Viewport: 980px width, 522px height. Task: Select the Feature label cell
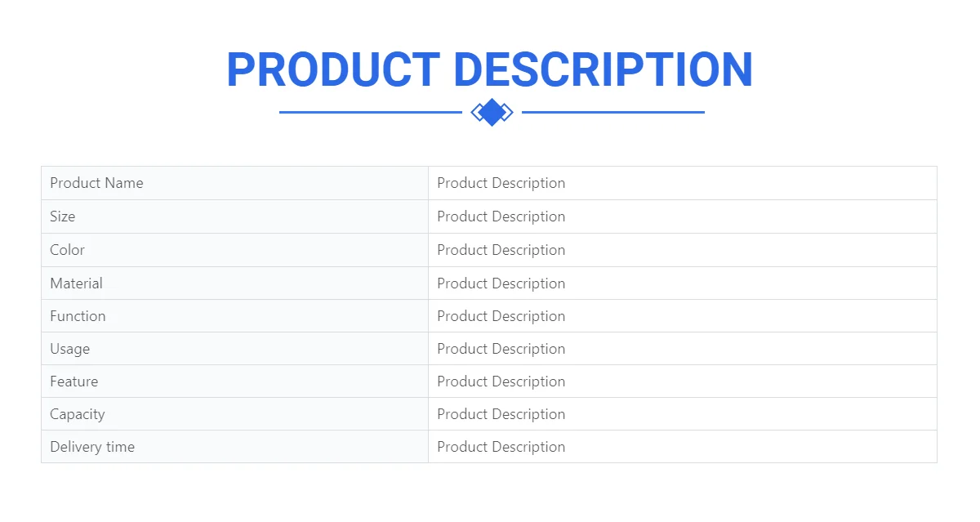click(74, 381)
